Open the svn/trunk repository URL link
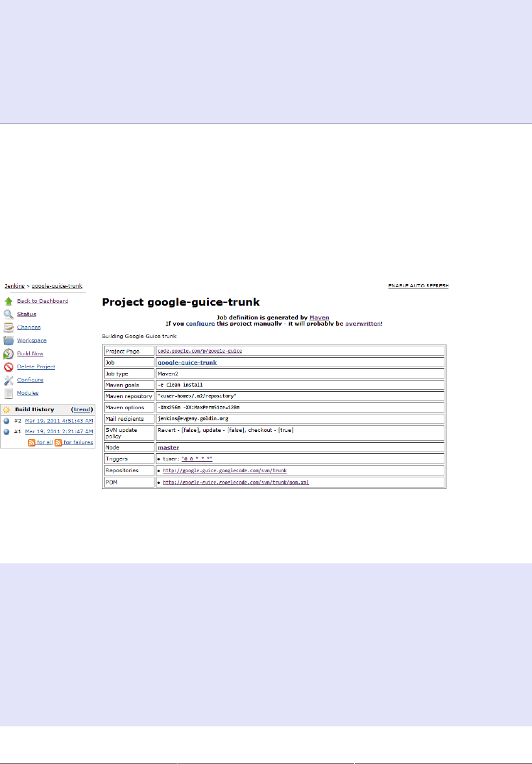This screenshot has width=532, height=764. click(x=224, y=471)
